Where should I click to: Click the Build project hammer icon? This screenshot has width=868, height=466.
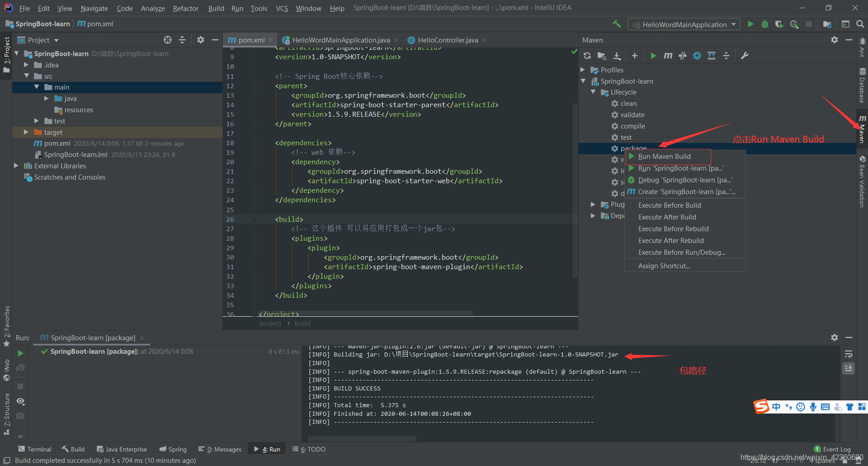tap(617, 24)
